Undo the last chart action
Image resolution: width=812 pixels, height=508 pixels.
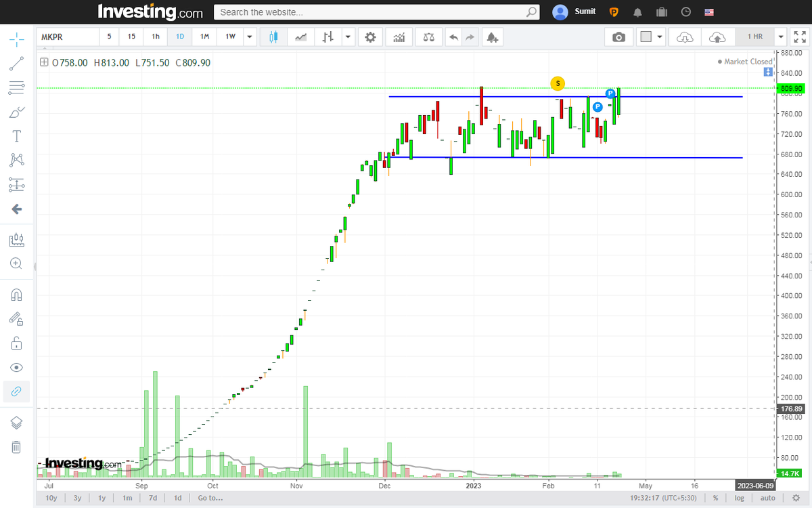(x=454, y=37)
